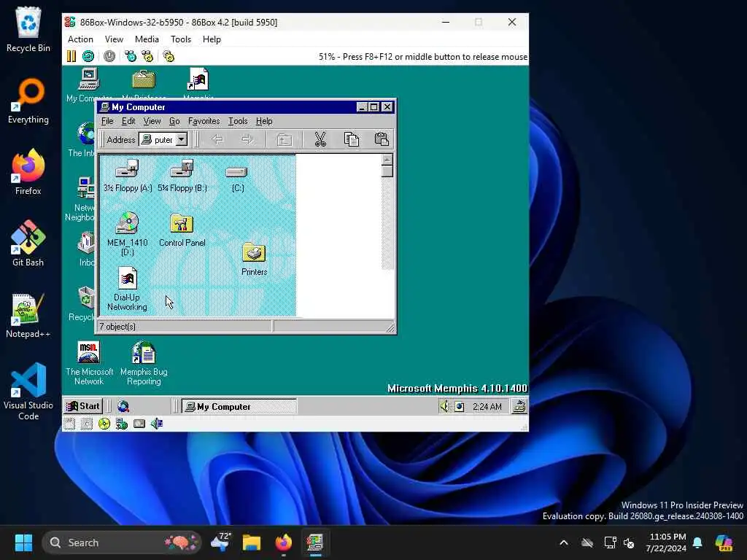
Task: Click Forward arrow in My Computer toolbar
Action: pos(247,139)
